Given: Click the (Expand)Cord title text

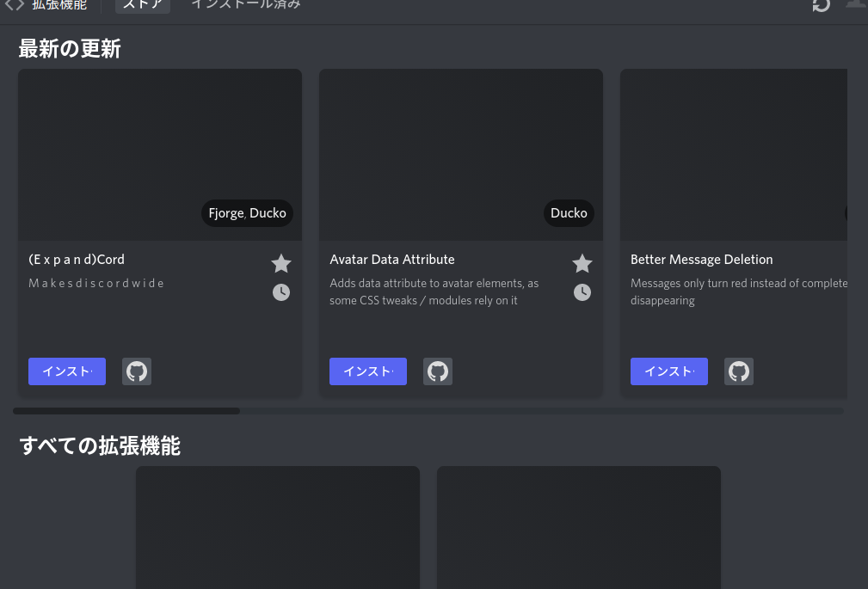Looking at the screenshot, I should coord(77,260).
